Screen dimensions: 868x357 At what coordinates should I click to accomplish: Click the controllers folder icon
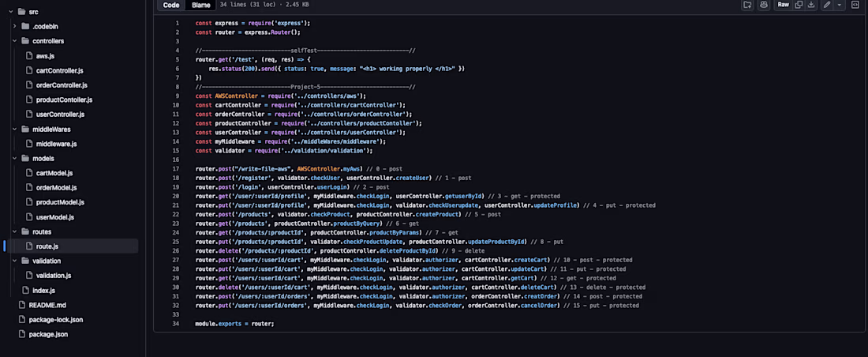25,41
